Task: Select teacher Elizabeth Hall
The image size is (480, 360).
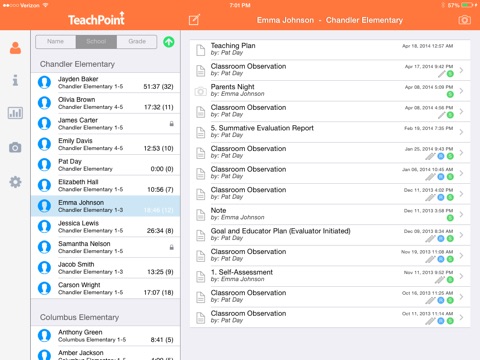Action: [x=105, y=185]
